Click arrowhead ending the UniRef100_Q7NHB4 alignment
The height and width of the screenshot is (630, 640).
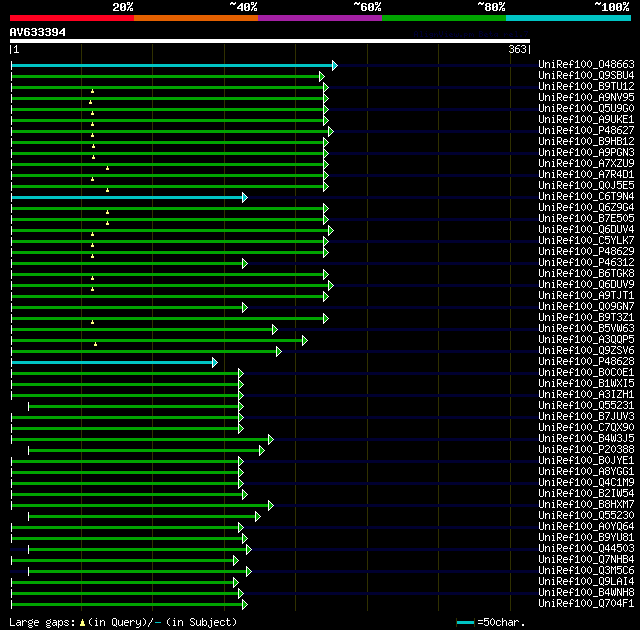pos(236,561)
